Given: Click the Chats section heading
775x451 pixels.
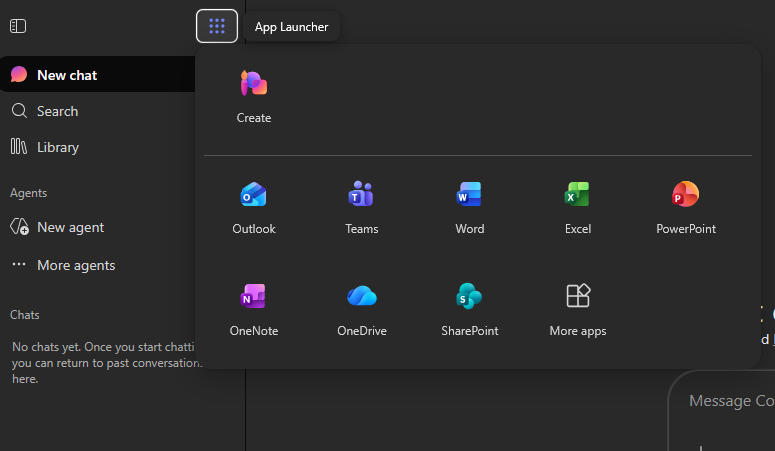Looking at the screenshot, I should pos(25,315).
